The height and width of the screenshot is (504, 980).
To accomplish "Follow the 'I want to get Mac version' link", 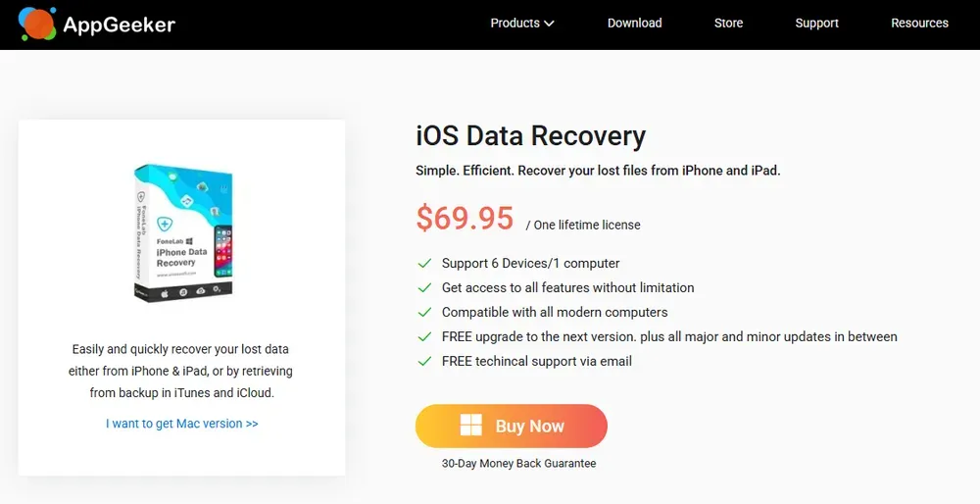I will [182, 424].
